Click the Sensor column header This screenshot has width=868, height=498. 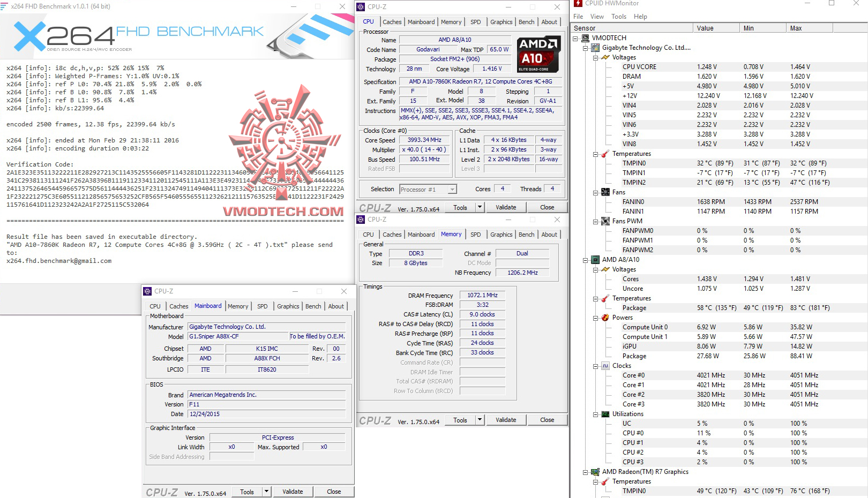tap(631, 28)
